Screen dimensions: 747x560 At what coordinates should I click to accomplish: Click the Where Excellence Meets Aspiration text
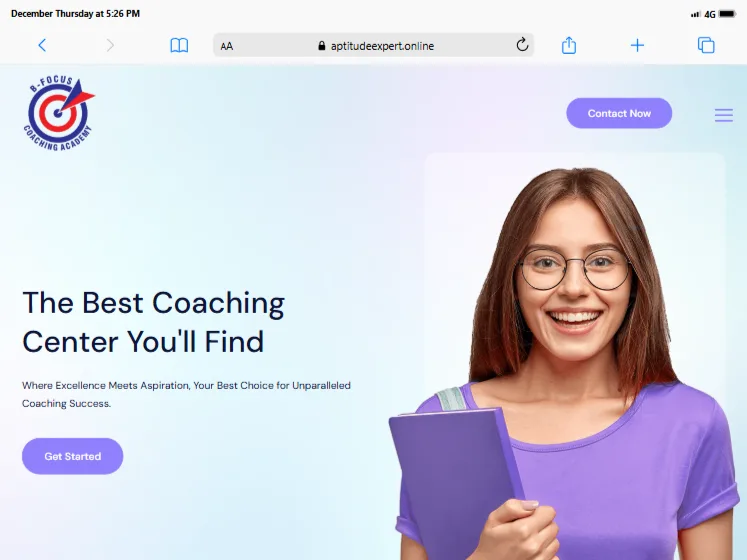[186, 394]
